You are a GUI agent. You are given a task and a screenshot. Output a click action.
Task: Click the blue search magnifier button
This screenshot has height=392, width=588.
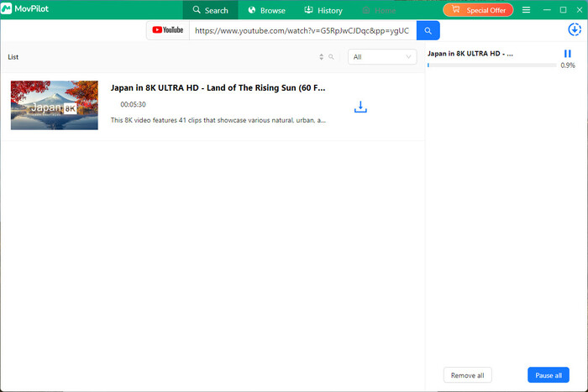(x=428, y=31)
